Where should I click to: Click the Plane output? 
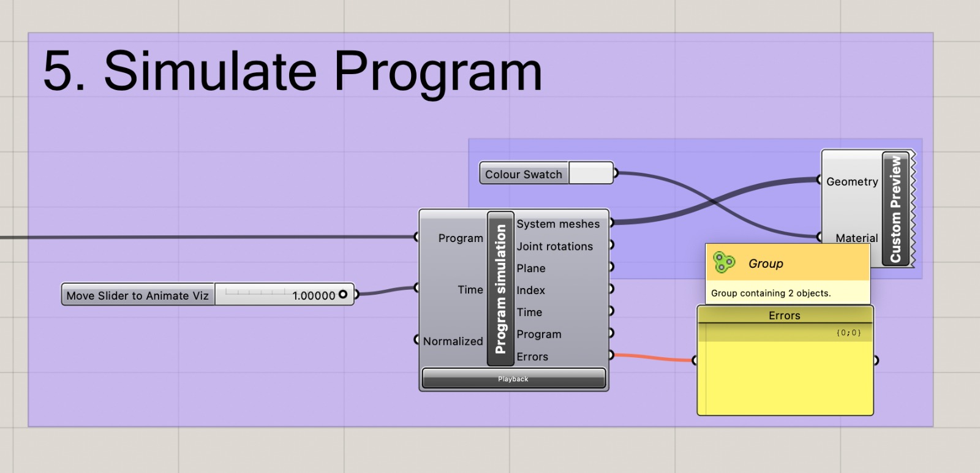pos(530,268)
